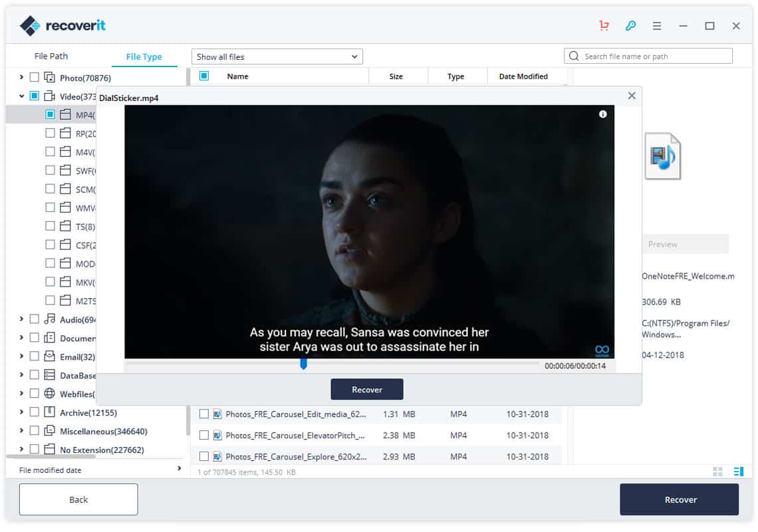
Task: Focus the Search file name or path field
Action: coord(648,56)
